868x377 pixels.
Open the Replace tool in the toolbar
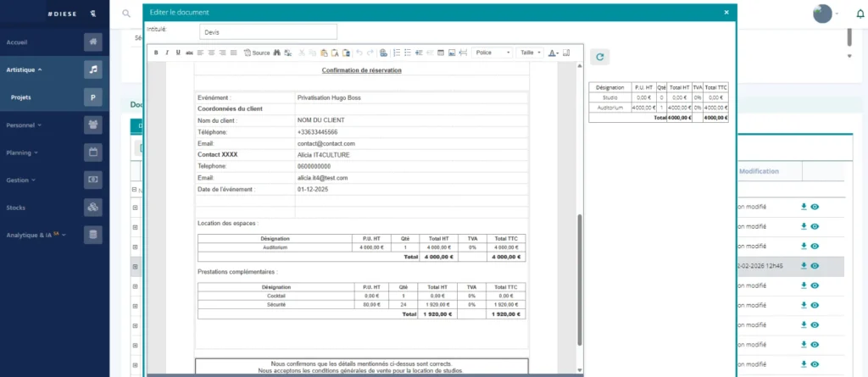pyautogui.click(x=288, y=53)
